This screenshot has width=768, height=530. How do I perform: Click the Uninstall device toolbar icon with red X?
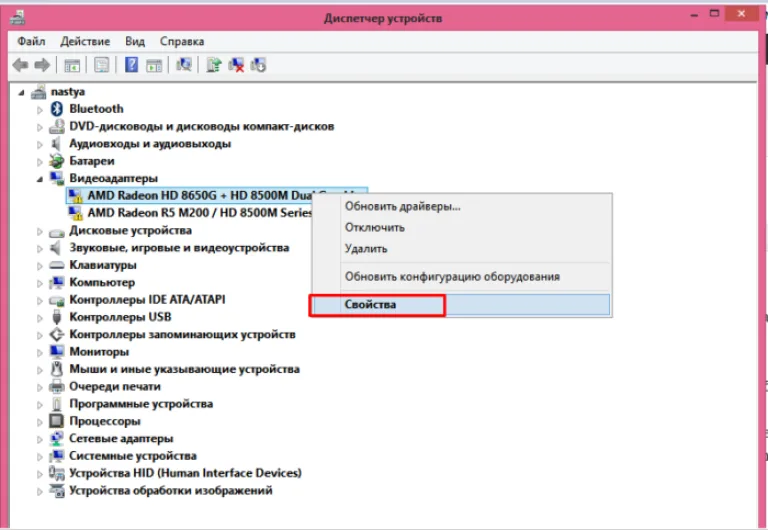[x=236, y=65]
